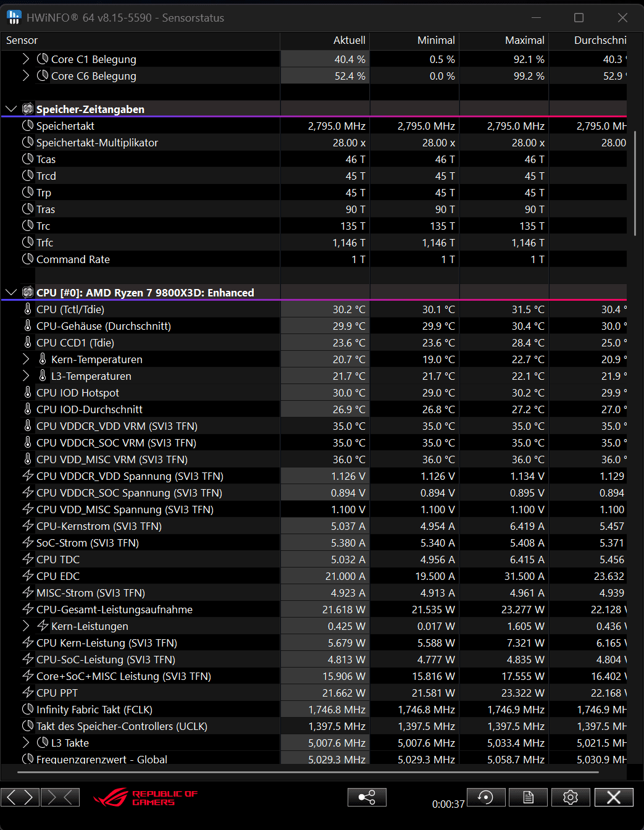Click the Minimal column header

click(x=414, y=40)
